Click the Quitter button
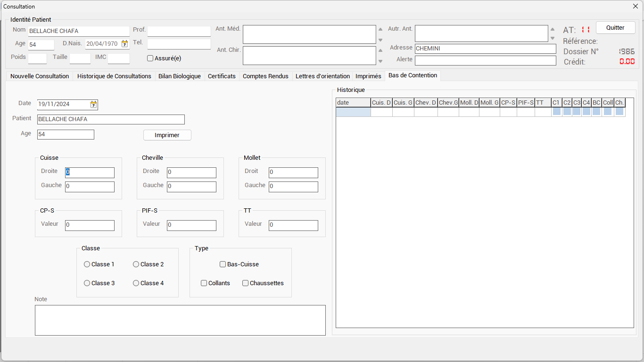The height and width of the screenshot is (362, 644). (x=615, y=28)
